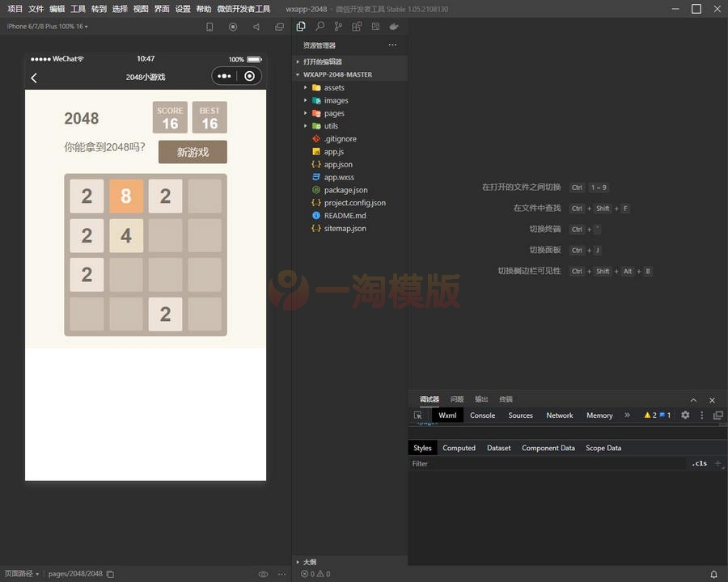The width and height of the screenshot is (728, 582).
Task: Click the 新游戏 button in the game
Action: coord(193,152)
